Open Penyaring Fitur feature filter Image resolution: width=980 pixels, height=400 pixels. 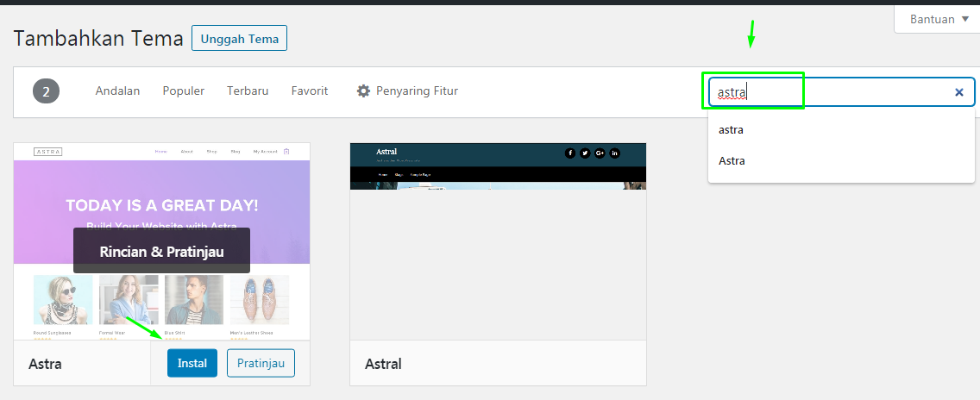point(407,91)
